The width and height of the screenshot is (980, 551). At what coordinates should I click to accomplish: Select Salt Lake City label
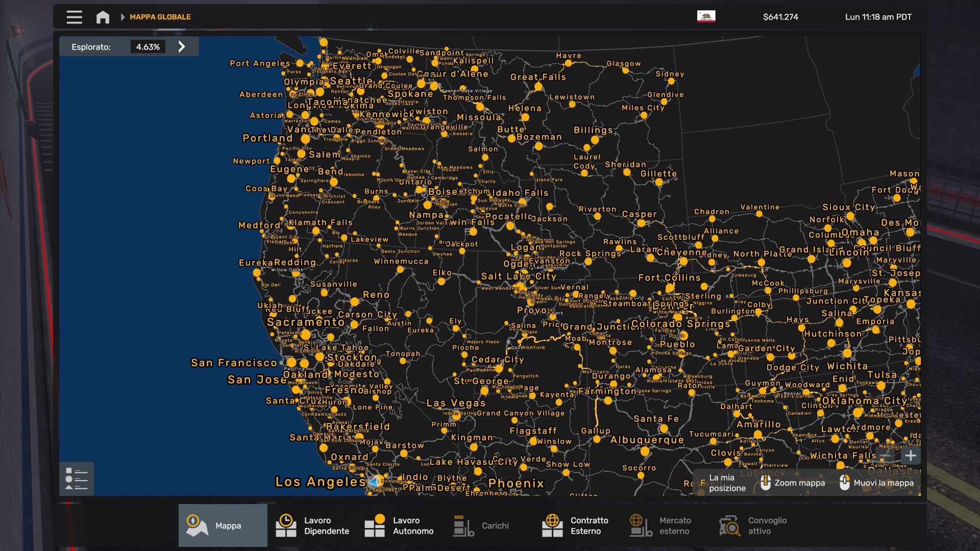pyautogui.click(x=519, y=276)
